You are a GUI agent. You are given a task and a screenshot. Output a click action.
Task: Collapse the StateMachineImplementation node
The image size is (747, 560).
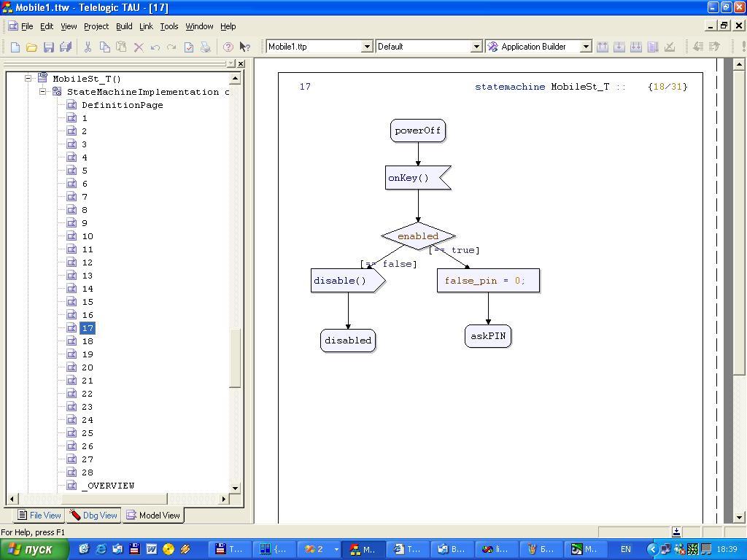[43, 92]
